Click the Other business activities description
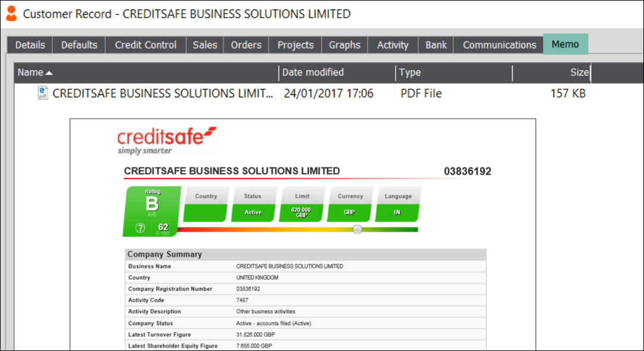The width and height of the screenshot is (644, 351). [266, 312]
